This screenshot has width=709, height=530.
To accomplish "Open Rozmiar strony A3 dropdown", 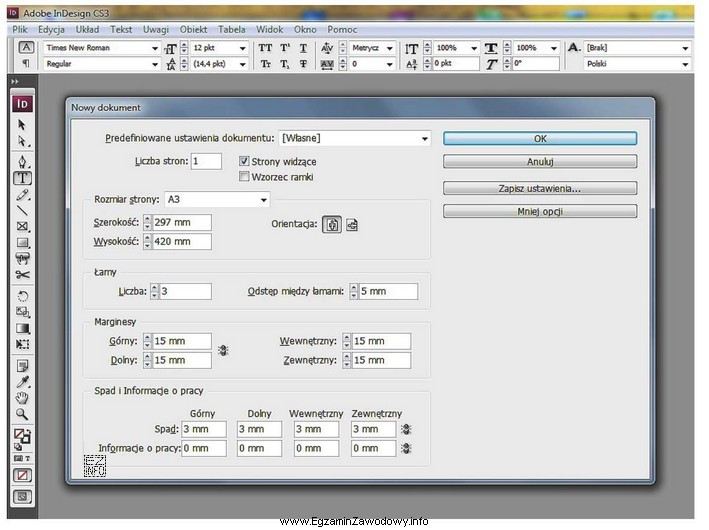I will [217, 199].
